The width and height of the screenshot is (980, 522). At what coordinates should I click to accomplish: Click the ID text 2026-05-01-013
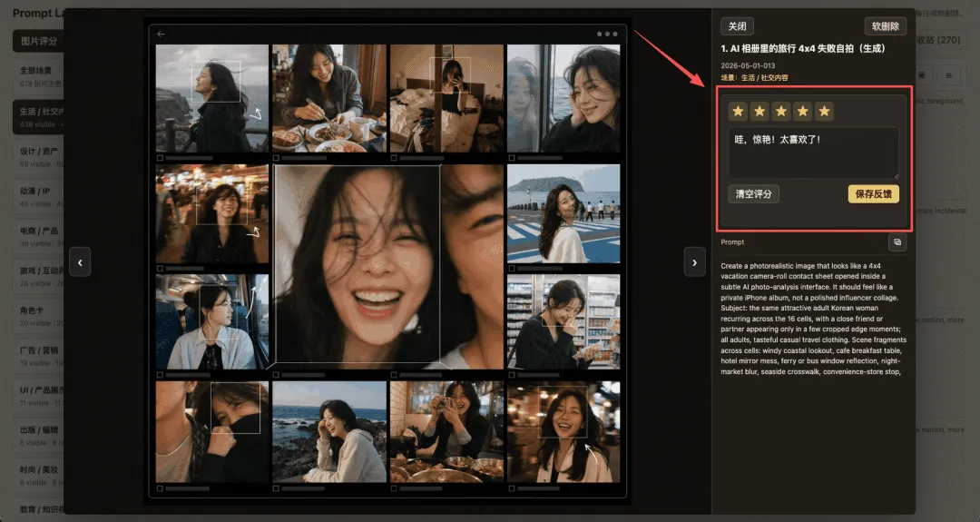pos(748,65)
